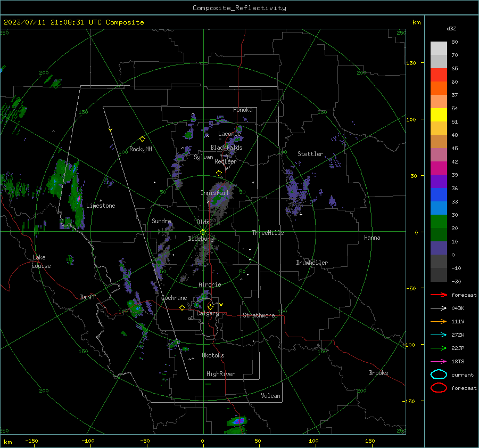
Task: Click the cyan current ellipse legend icon
Action: pos(439,374)
